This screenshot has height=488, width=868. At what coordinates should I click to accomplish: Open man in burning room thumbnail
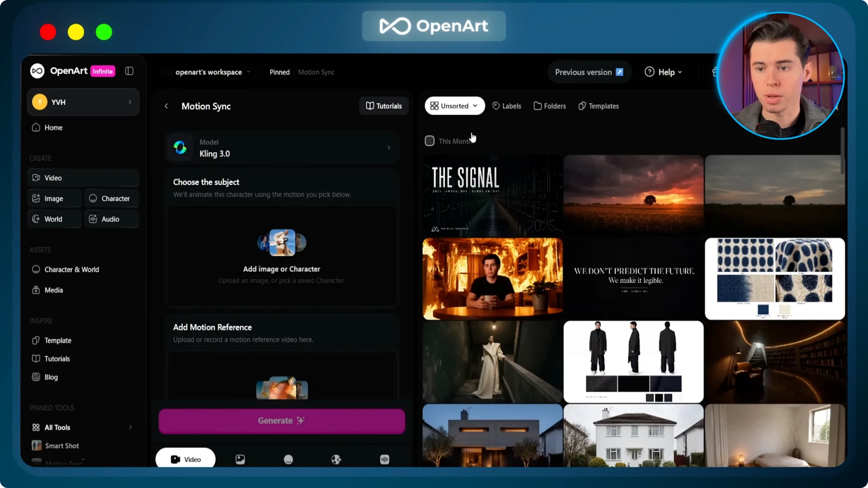pyautogui.click(x=492, y=279)
